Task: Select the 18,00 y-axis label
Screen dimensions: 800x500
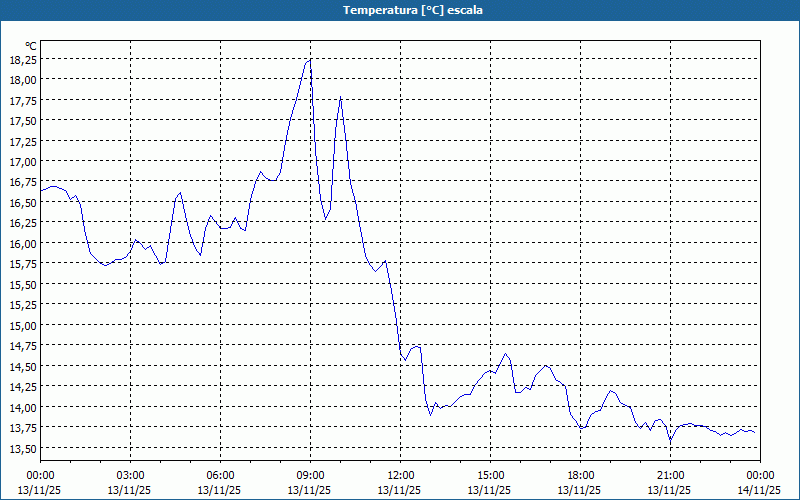Action: [x=22, y=80]
